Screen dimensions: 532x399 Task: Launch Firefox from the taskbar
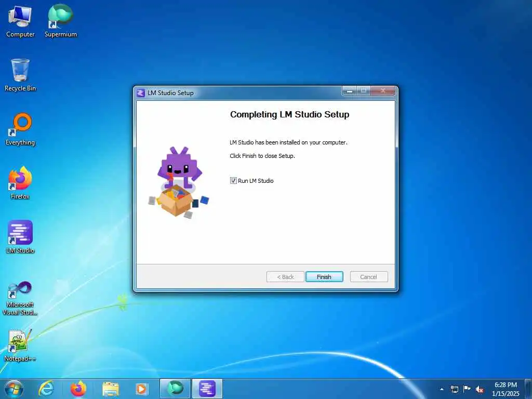(78, 389)
